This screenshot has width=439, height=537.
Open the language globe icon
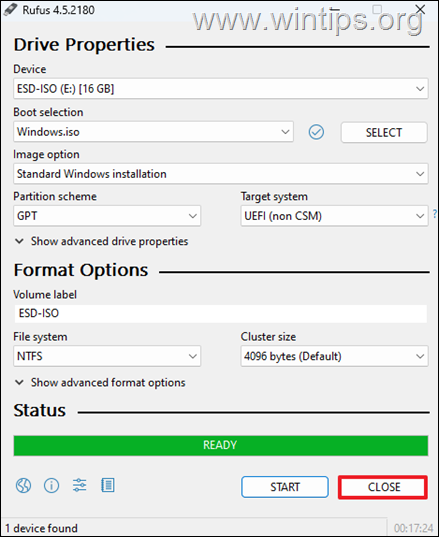point(23,485)
